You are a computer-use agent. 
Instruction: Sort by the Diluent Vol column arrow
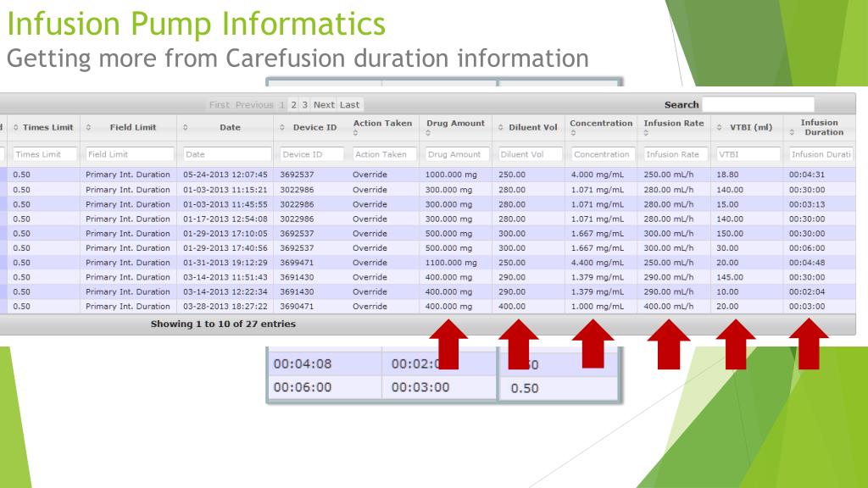point(500,127)
